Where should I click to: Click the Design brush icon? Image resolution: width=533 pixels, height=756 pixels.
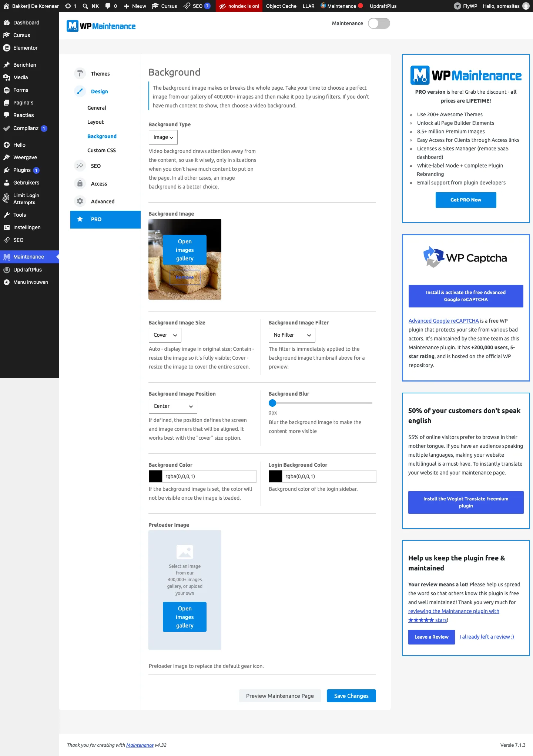pyautogui.click(x=80, y=91)
